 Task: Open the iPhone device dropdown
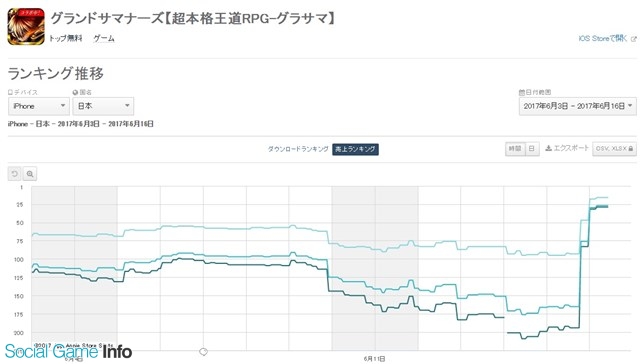coord(39,106)
